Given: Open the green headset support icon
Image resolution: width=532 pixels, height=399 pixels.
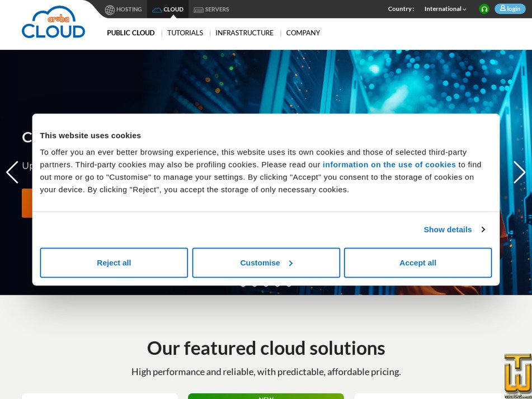Looking at the screenshot, I should 483,9.
